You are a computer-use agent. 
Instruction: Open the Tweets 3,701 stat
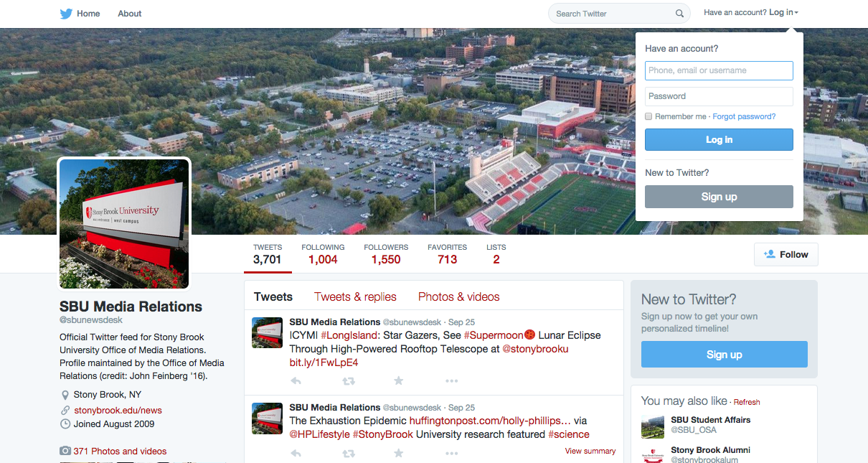click(x=268, y=254)
